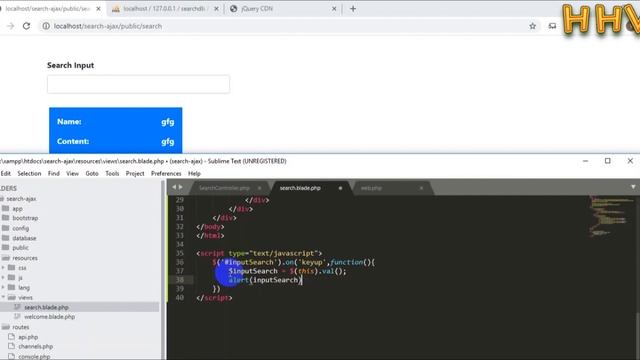Viewport: 640px width, 360px height.
Task: Select search.blade.php in sidebar
Action: tap(46, 307)
